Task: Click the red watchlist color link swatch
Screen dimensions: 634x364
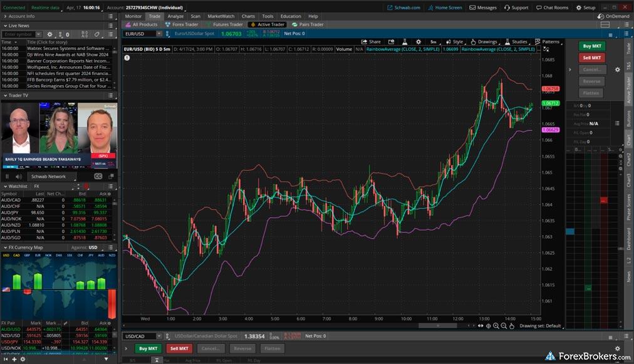Action: tap(86, 187)
